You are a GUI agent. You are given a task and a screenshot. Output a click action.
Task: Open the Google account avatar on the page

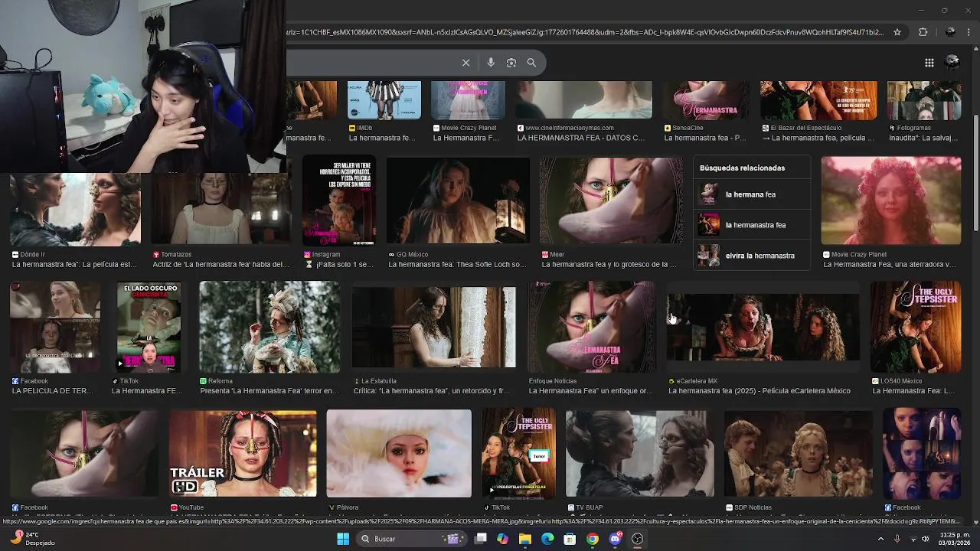[952, 62]
